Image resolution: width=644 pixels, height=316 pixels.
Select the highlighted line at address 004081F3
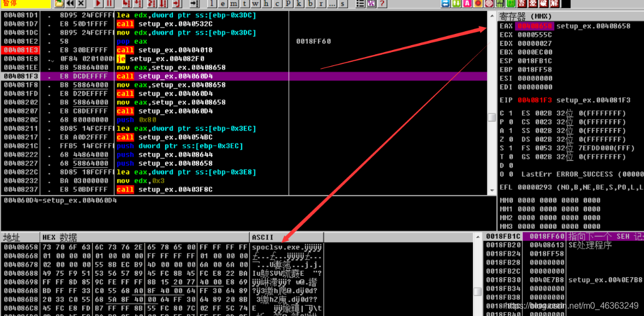244,76
